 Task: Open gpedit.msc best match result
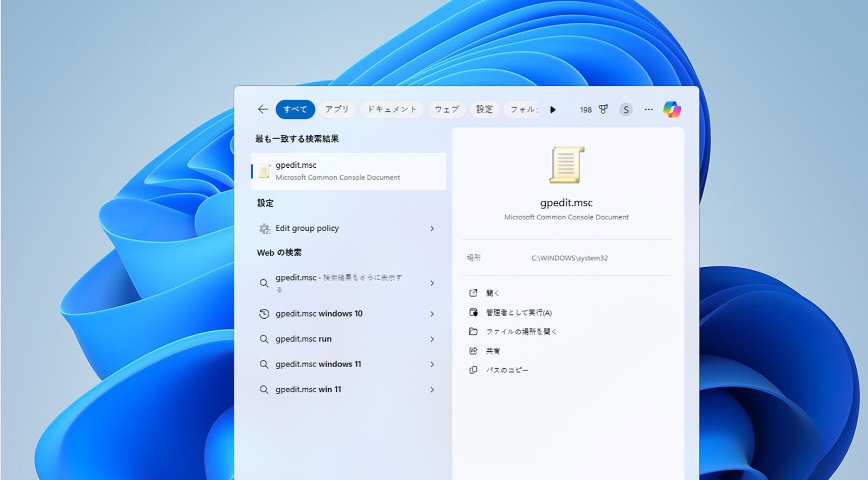(x=348, y=171)
